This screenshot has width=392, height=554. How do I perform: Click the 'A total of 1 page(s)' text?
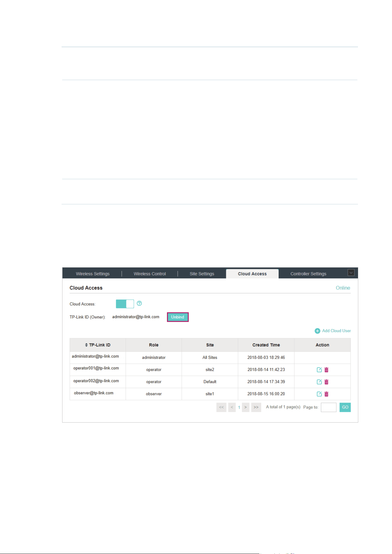point(283,407)
